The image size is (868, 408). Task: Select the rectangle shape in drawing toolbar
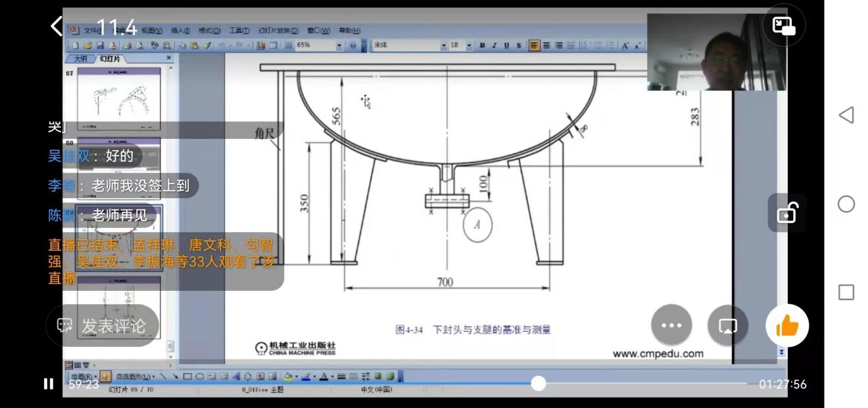(x=187, y=376)
